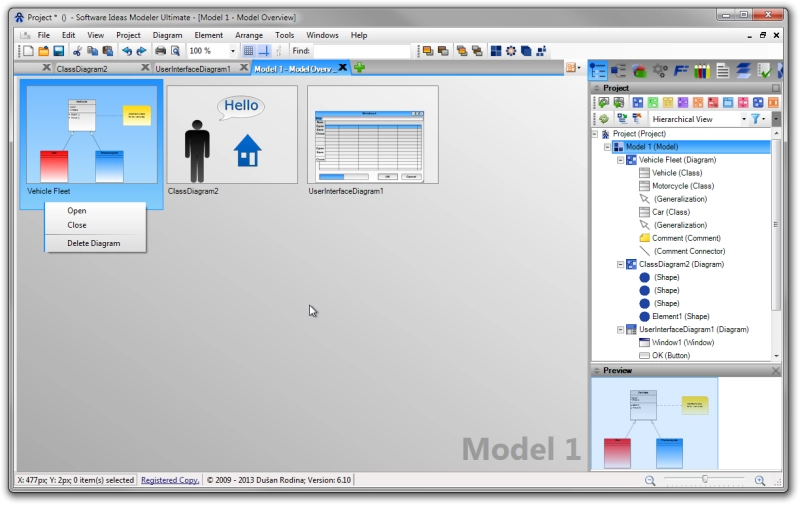Click the Print icon
The image size is (800, 505).
coord(160,51)
